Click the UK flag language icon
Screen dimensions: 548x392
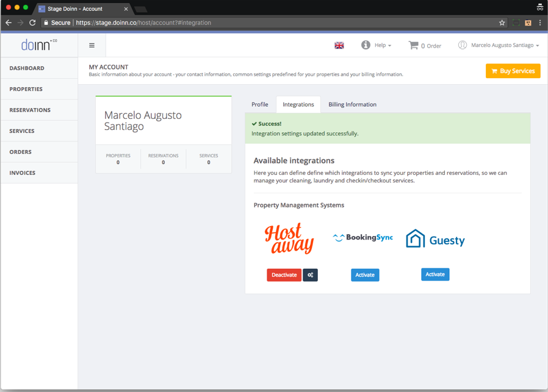point(339,45)
